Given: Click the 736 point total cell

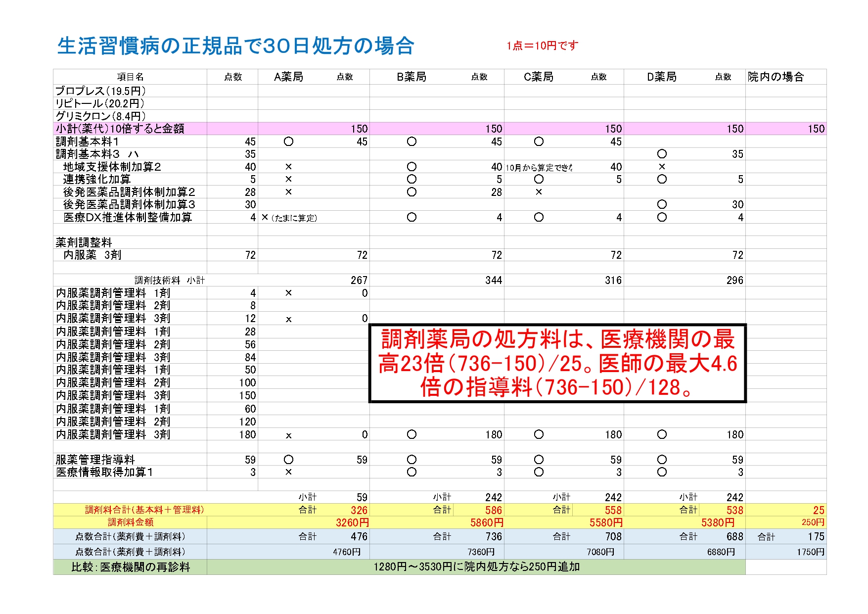Looking at the screenshot, I should point(494,536).
